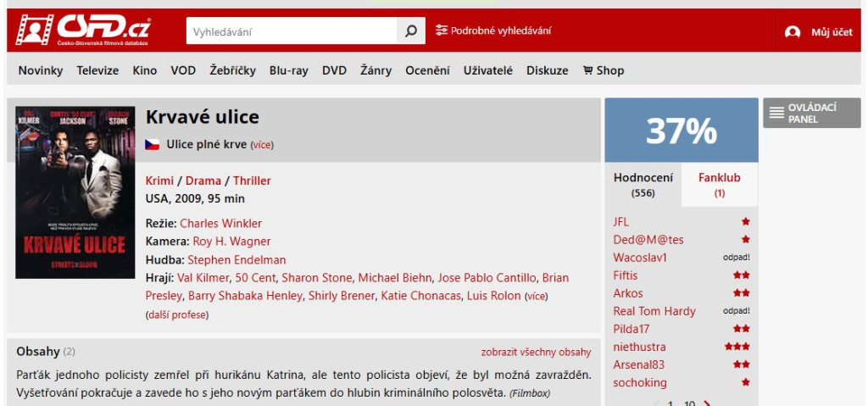Expand full cast with více after Luis Rolon
This screenshot has height=406, width=868.
click(536, 297)
